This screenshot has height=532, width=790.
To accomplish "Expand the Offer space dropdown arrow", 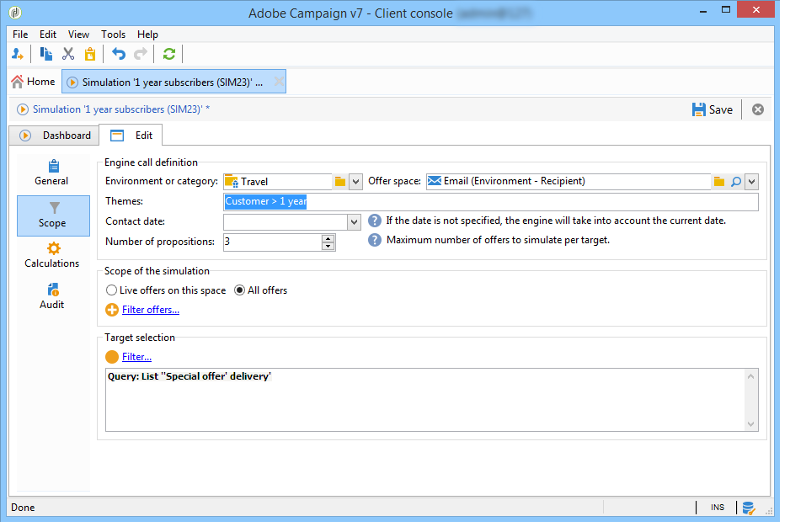I will click(752, 182).
